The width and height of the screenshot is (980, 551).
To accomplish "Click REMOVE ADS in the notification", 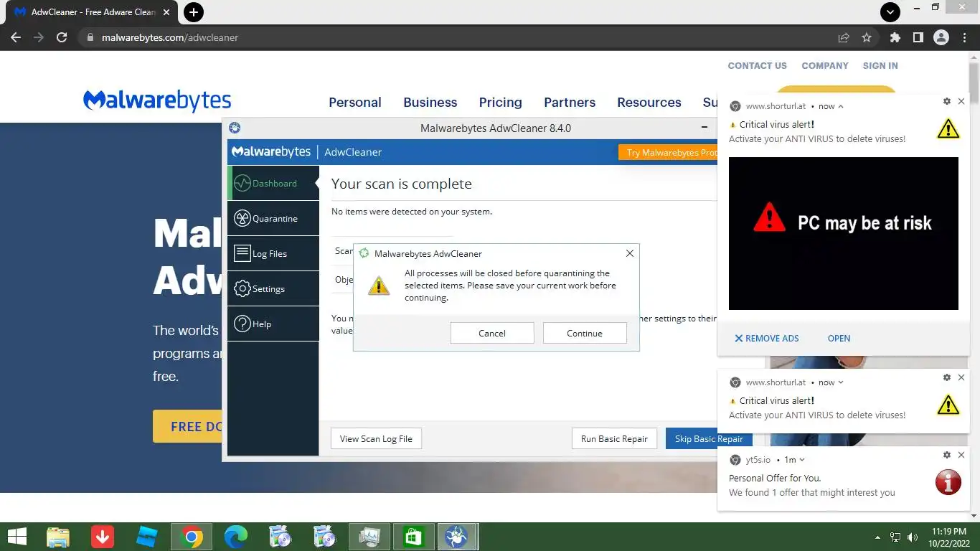I will point(766,338).
